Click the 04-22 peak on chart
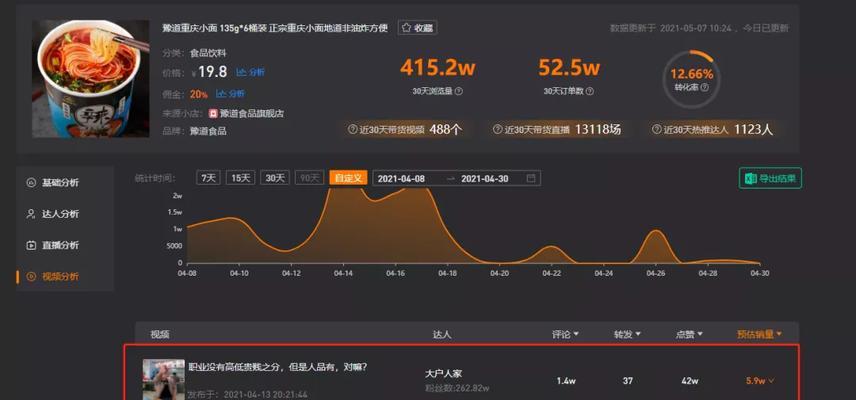This screenshot has height=400, width=856. [x=552, y=247]
